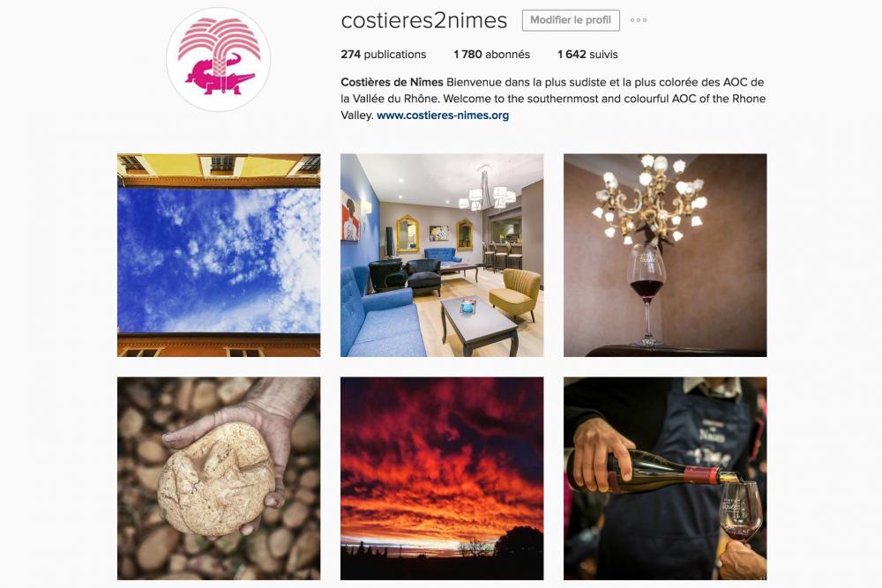Open the blue sofa lounge interior photo

442,256
